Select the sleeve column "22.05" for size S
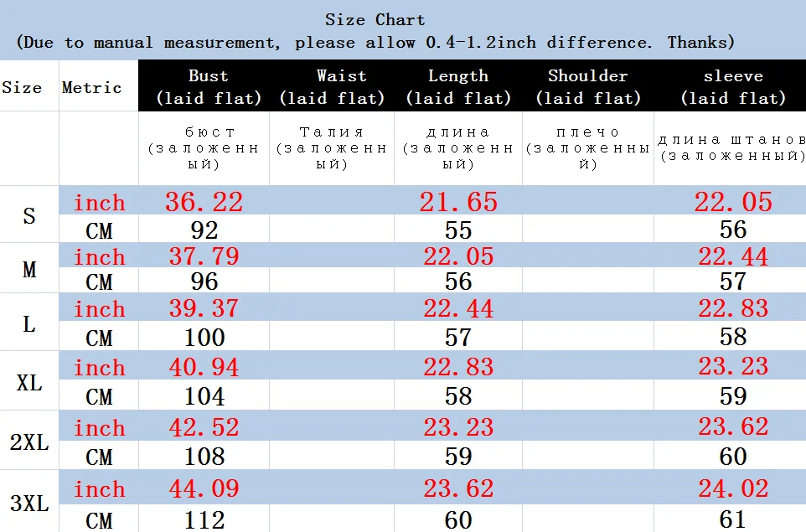This screenshot has width=806, height=532. point(733,202)
